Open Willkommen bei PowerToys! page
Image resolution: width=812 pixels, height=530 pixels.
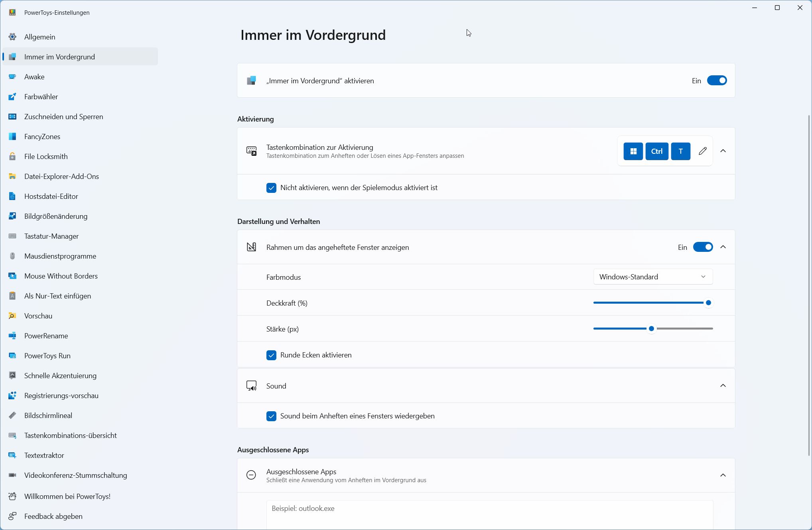67,497
